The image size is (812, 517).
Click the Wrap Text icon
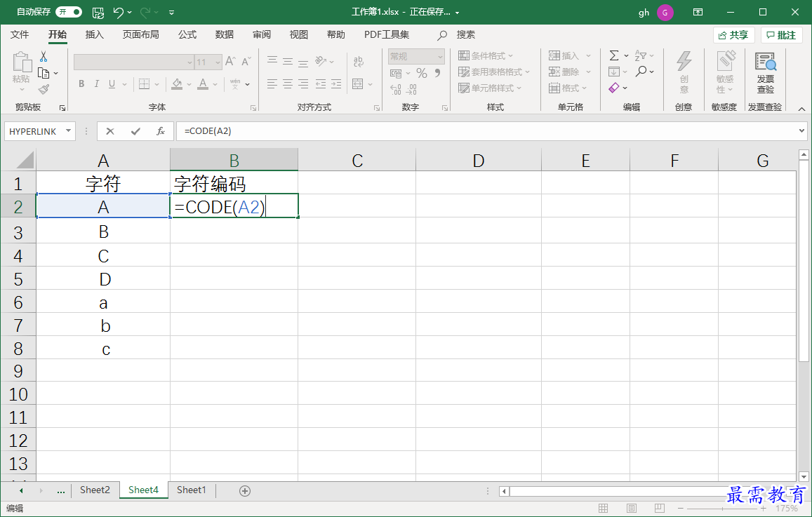tap(359, 62)
